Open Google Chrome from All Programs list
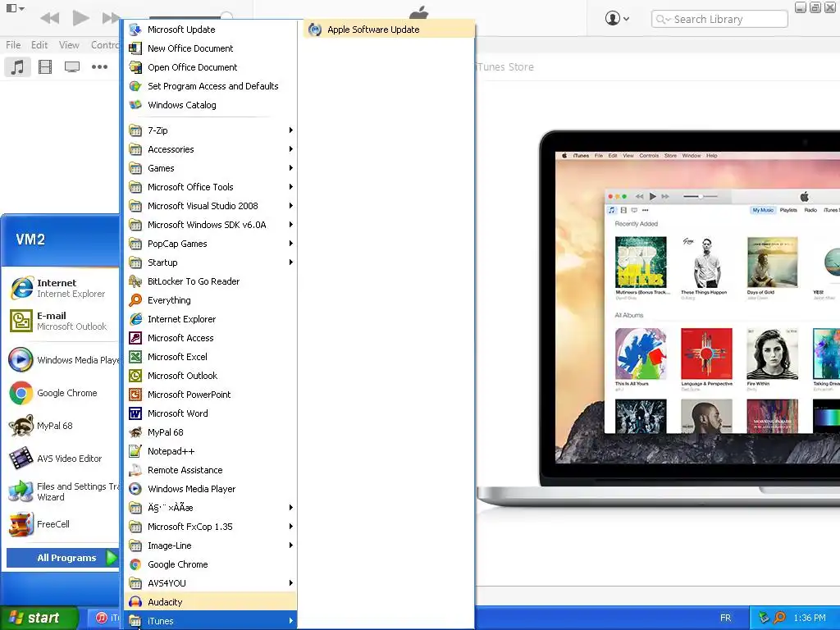This screenshot has width=840, height=630. point(210,564)
